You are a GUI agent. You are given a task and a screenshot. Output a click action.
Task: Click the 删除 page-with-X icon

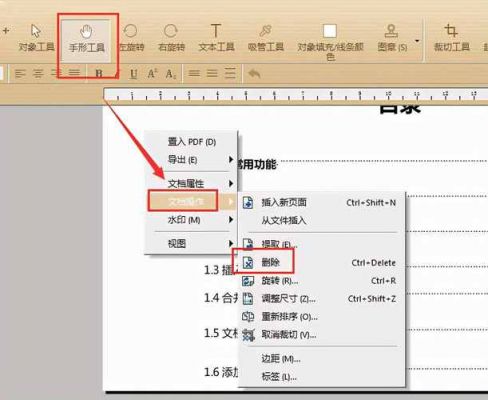[x=248, y=263]
